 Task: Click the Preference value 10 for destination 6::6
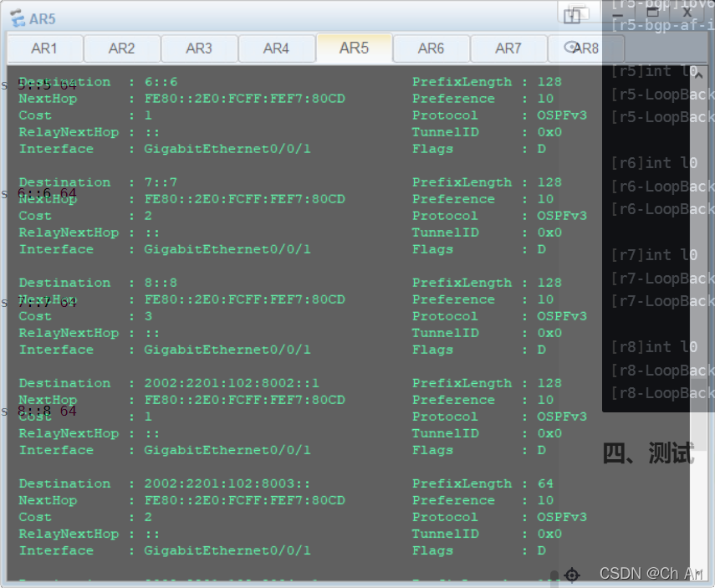click(x=545, y=99)
